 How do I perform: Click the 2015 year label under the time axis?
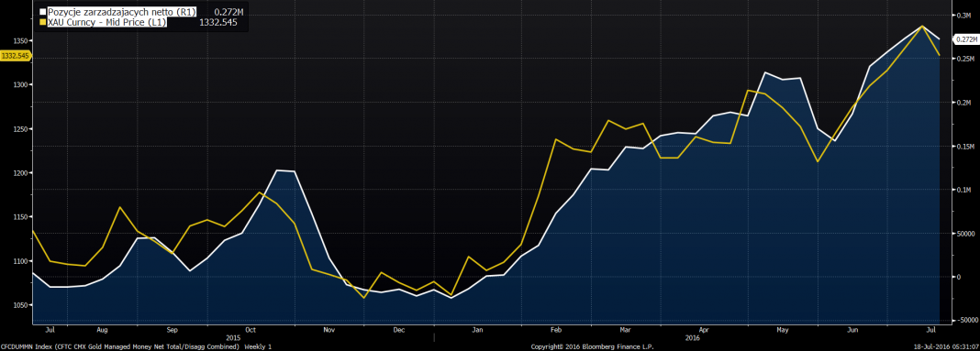point(233,338)
